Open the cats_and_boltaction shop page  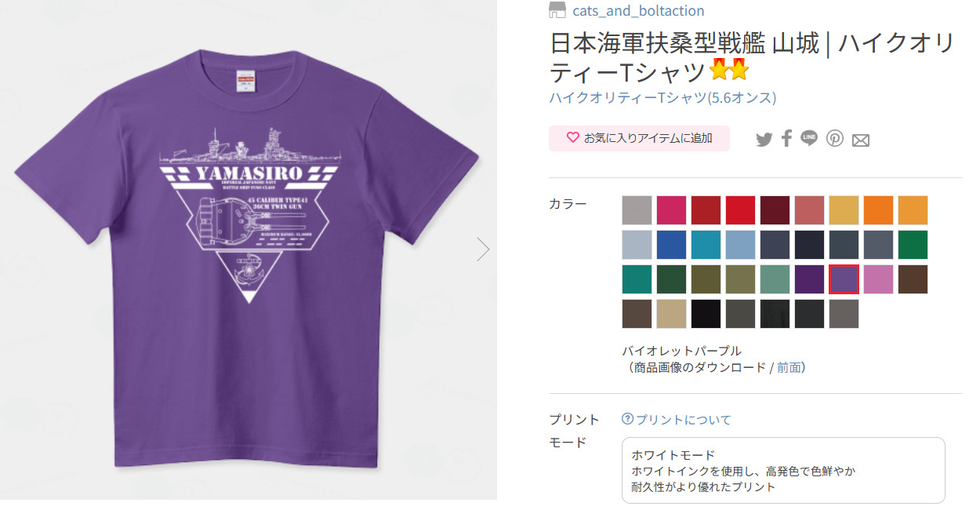638,10
